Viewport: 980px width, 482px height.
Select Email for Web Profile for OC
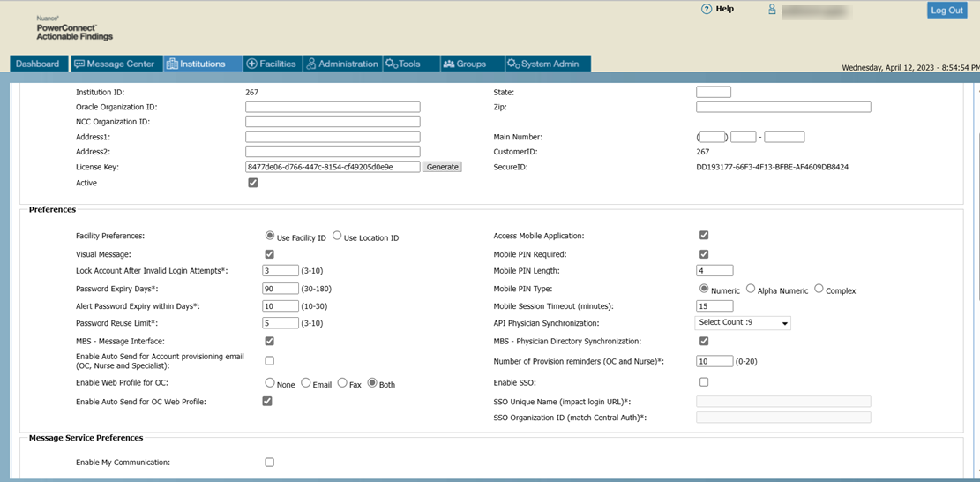click(x=306, y=382)
